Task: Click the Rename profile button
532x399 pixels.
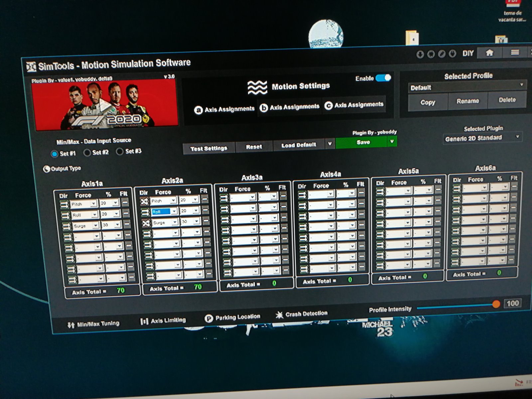Action: tap(467, 101)
